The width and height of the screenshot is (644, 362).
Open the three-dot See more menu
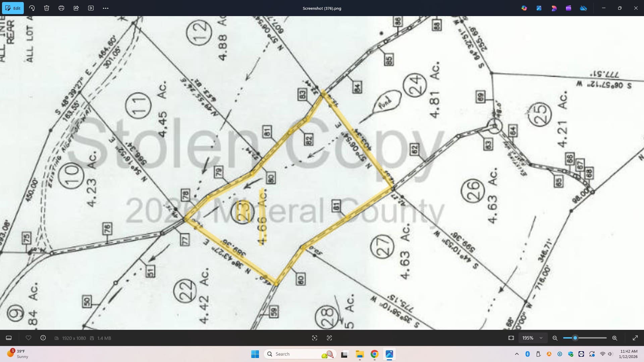click(106, 8)
